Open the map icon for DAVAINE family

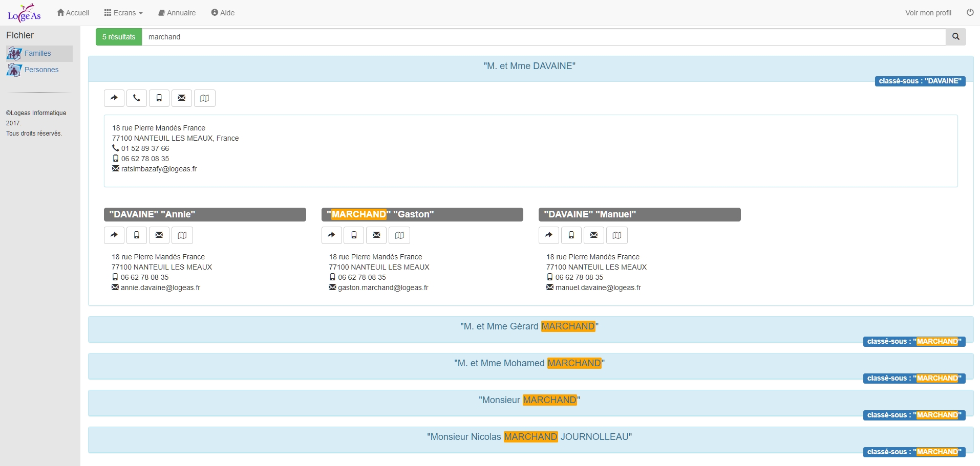pyautogui.click(x=204, y=98)
